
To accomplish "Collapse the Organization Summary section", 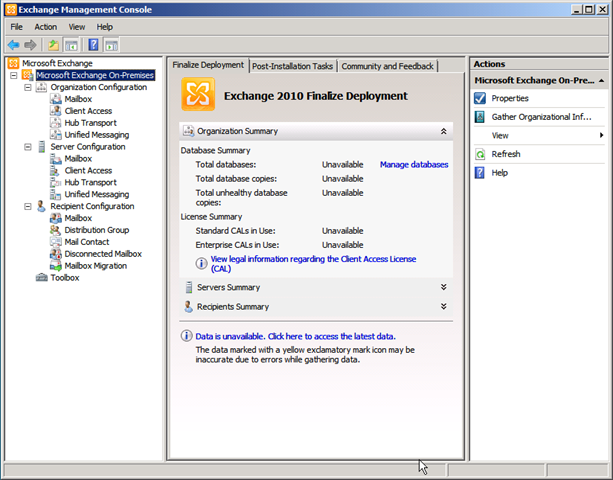I will click(x=443, y=131).
